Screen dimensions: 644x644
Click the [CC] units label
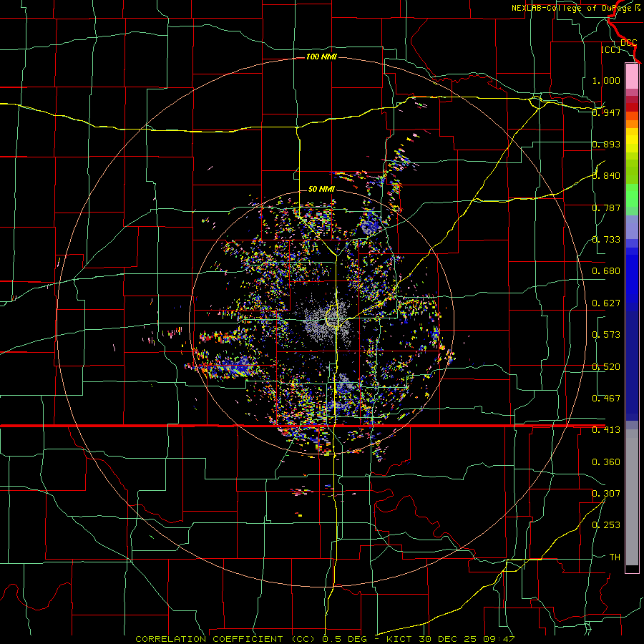click(610, 49)
